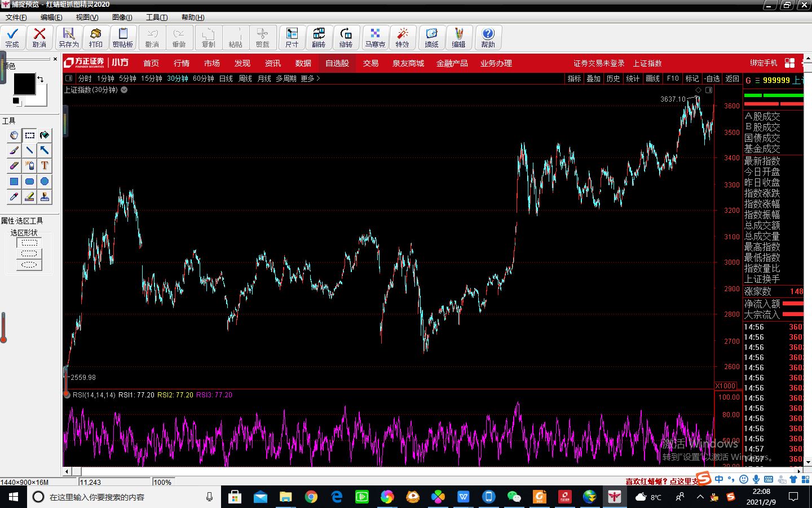Choose the ellipse selection shape

coord(29,265)
